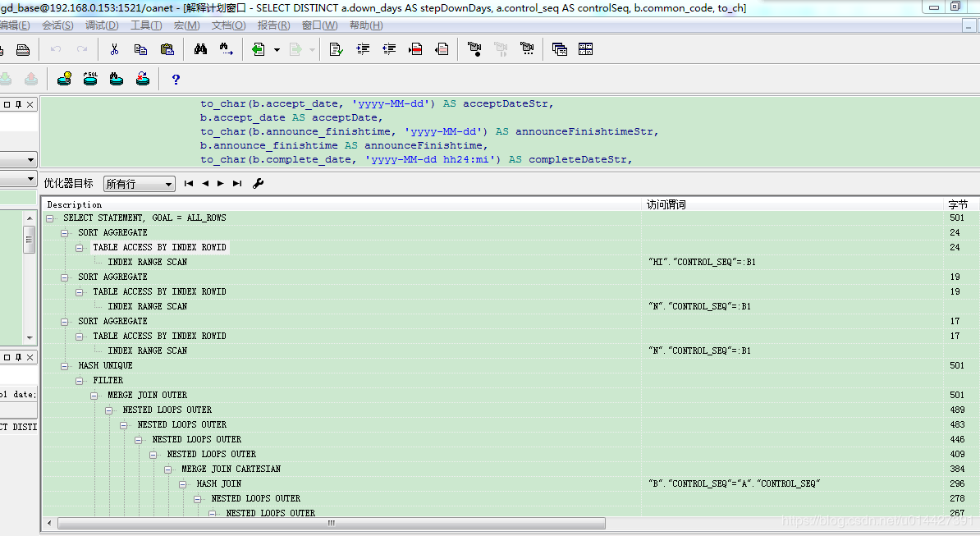Click the Cut scissors icon
This screenshot has width=980, height=536.
pyautogui.click(x=114, y=49)
